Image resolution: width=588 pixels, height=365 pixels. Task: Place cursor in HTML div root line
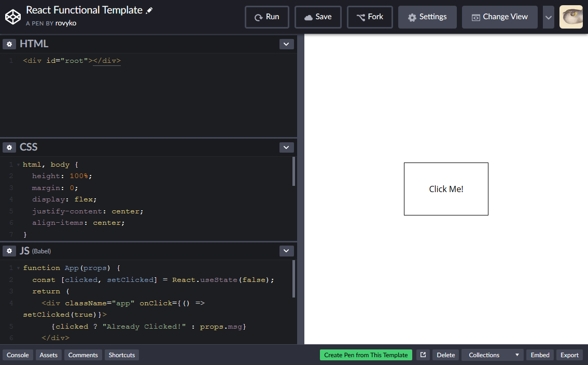point(72,61)
